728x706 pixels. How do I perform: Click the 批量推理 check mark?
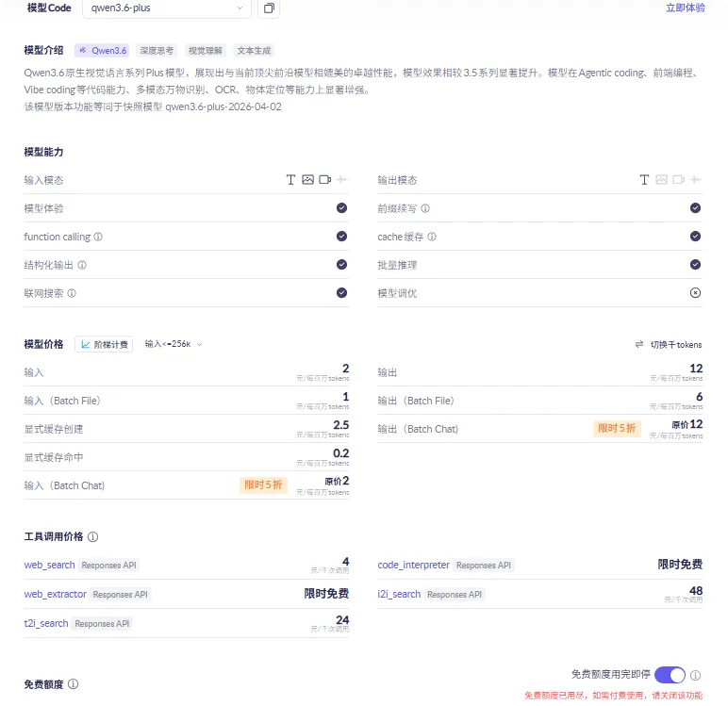pyautogui.click(x=695, y=265)
